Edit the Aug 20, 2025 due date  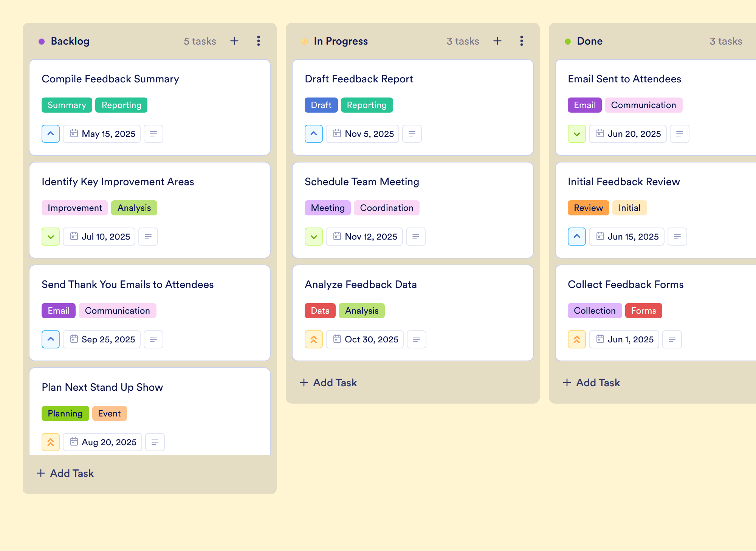(102, 442)
